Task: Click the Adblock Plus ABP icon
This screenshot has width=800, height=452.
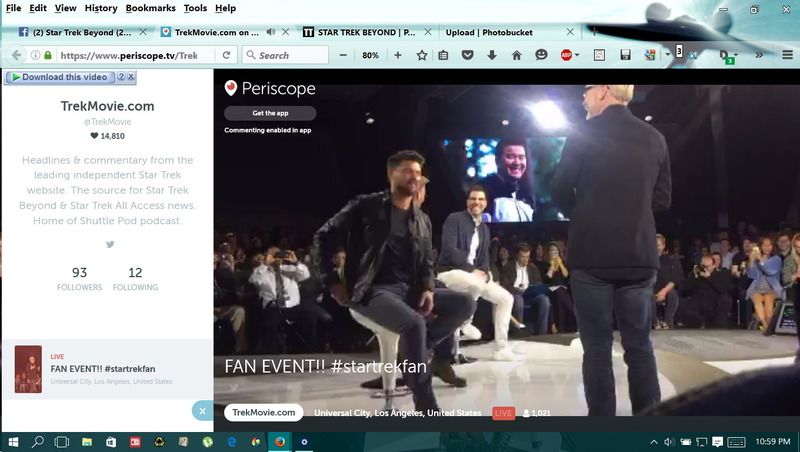Action: tap(566, 55)
